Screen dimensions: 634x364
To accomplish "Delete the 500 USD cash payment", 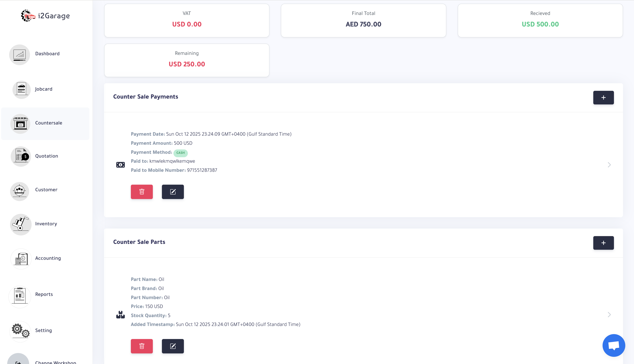I will pyautogui.click(x=142, y=192).
